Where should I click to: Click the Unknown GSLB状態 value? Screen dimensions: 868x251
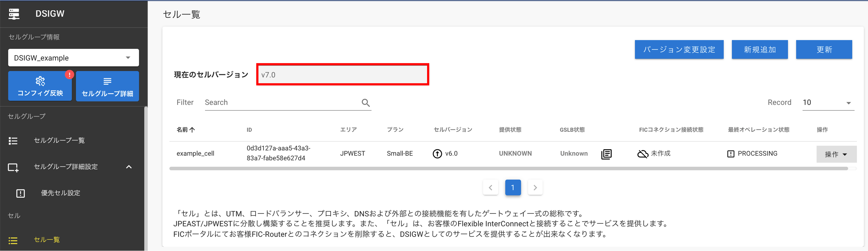point(574,154)
